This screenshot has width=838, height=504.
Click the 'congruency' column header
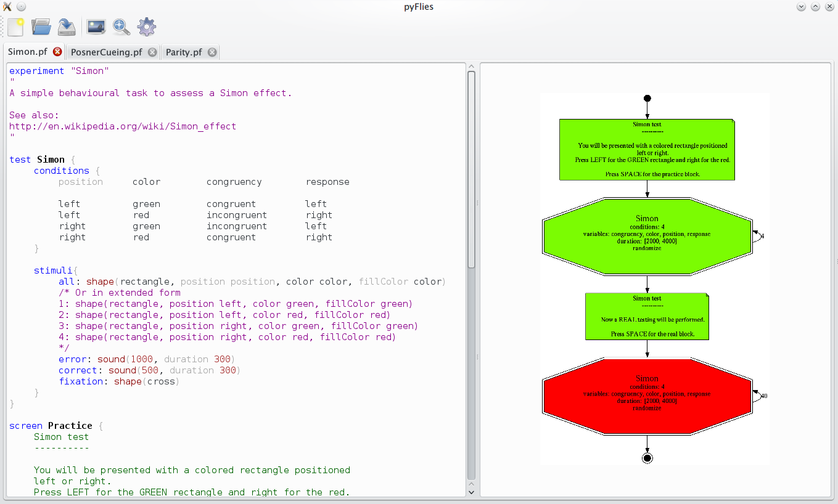click(x=234, y=182)
